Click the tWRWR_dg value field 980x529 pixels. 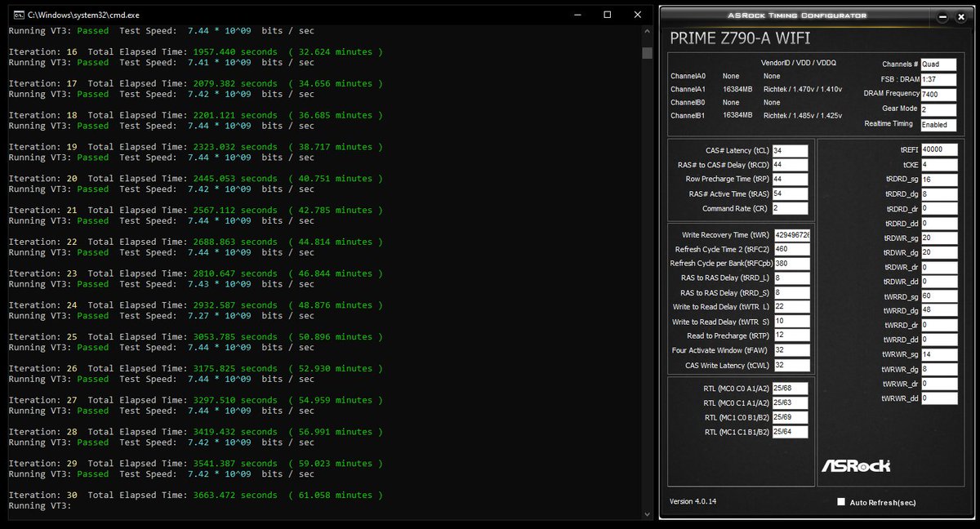click(x=939, y=369)
